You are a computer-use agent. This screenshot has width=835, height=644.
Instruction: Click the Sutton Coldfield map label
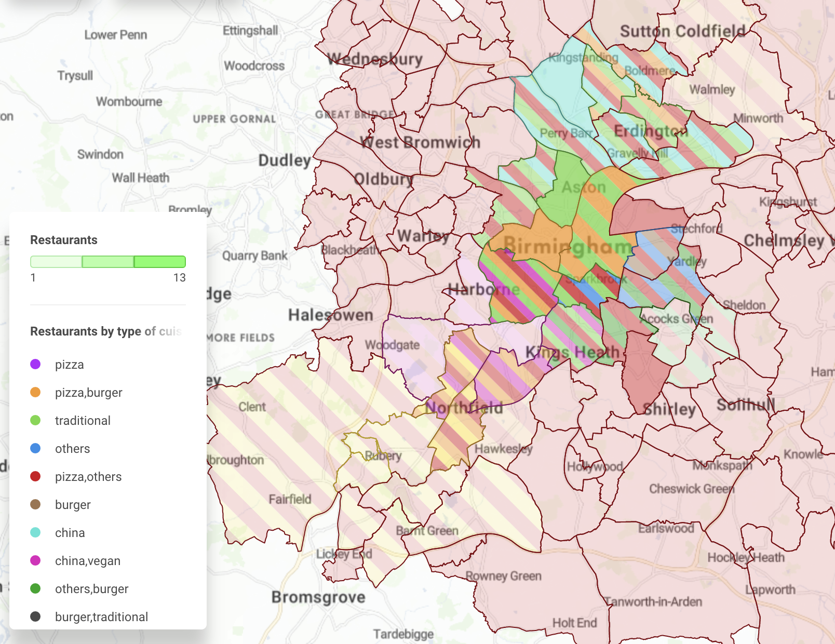[x=682, y=31]
